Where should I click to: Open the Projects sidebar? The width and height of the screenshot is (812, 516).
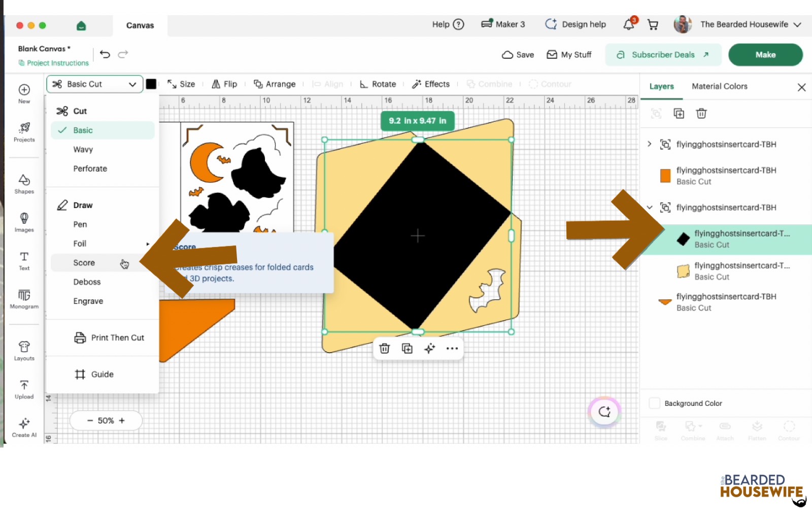(x=24, y=132)
